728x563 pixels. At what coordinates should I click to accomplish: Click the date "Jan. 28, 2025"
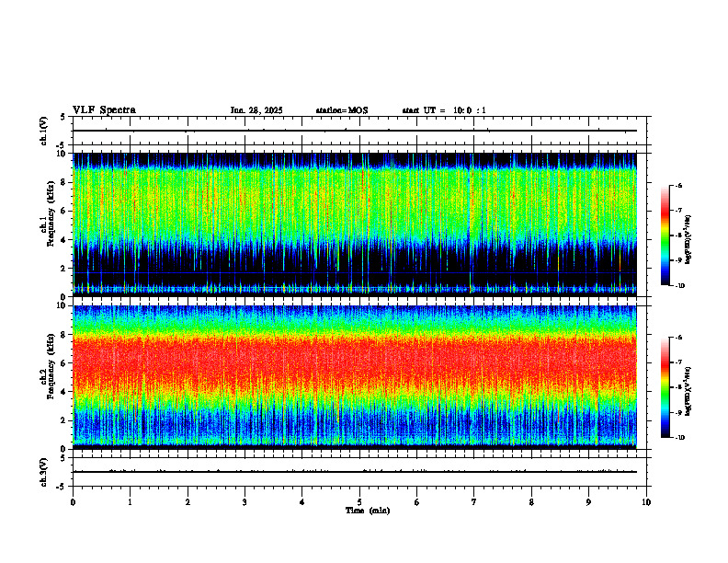coord(256,110)
